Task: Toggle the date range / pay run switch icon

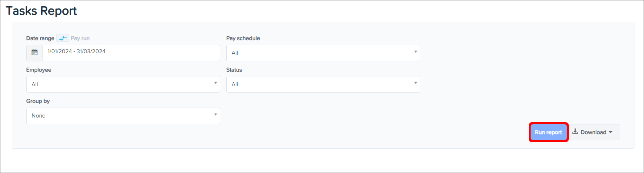Action: pos(63,38)
